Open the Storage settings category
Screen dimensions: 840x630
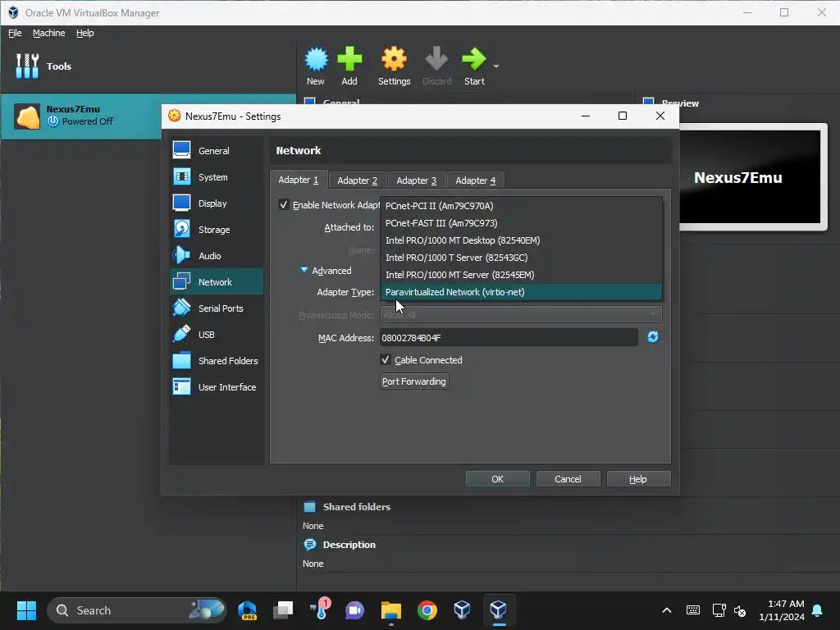coord(217,230)
